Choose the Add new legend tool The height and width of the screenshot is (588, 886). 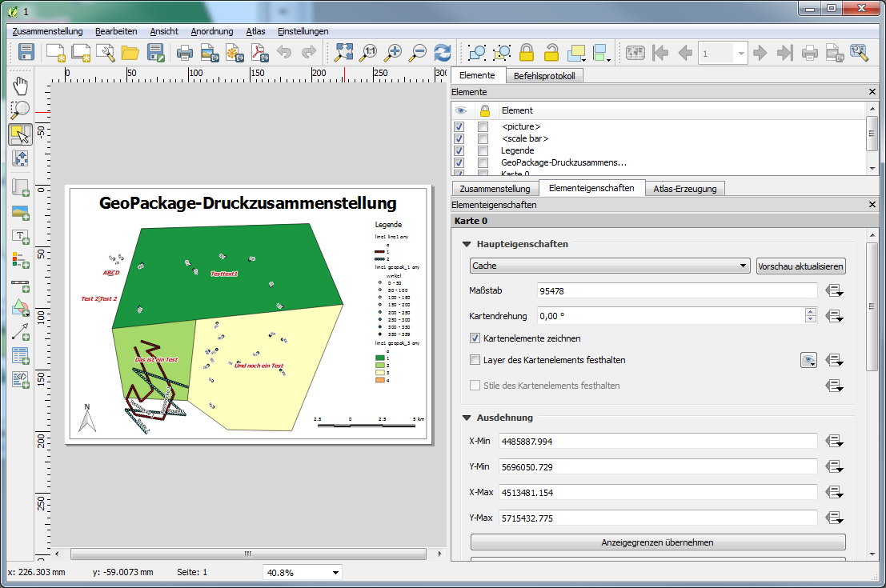(x=20, y=259)
